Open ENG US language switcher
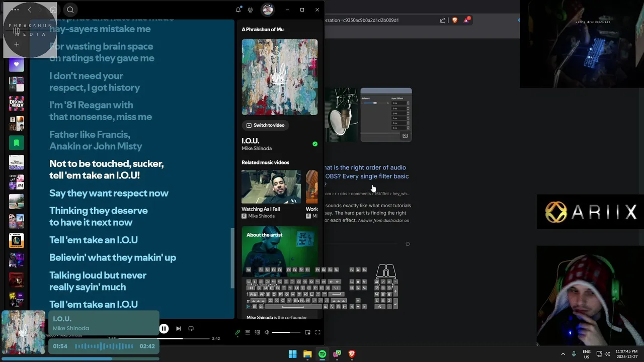The width and height of the screenshot is (644, 362). pyautogui.click(x=587, y=354)
